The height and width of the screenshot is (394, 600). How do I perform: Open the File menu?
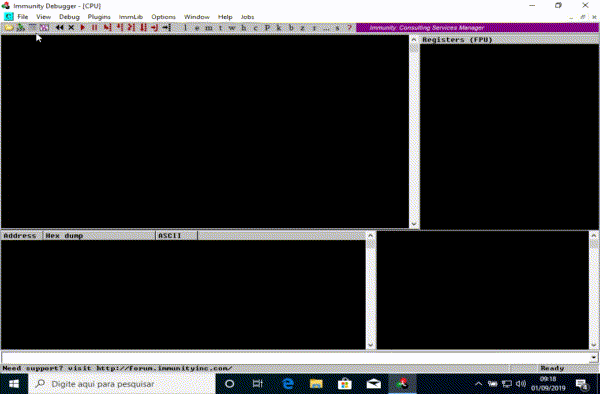[x=23, y=17]
